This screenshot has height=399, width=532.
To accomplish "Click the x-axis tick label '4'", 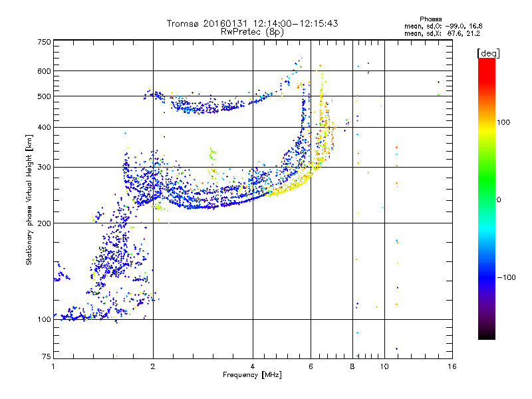I will click(x=253, y=366).
